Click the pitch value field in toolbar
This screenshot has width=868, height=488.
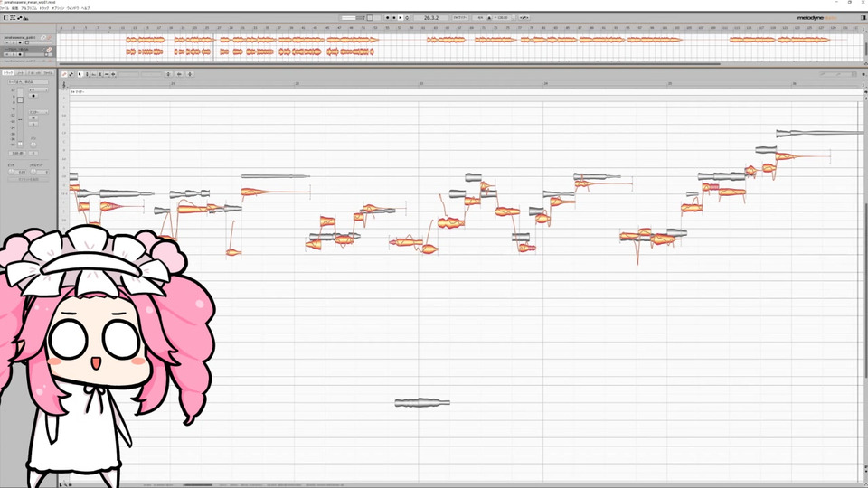[x=128, y=74]
